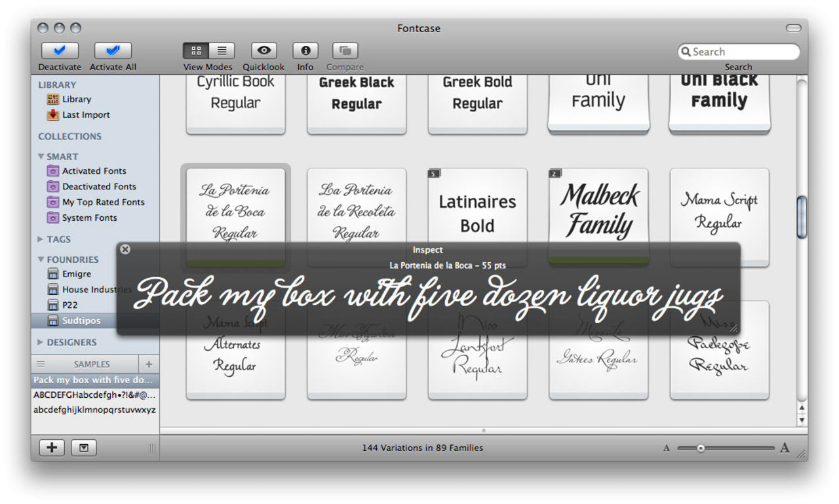Open the action dropdown at bottom left
This screenshot has height=504, width=839.
tap(84, 448)
